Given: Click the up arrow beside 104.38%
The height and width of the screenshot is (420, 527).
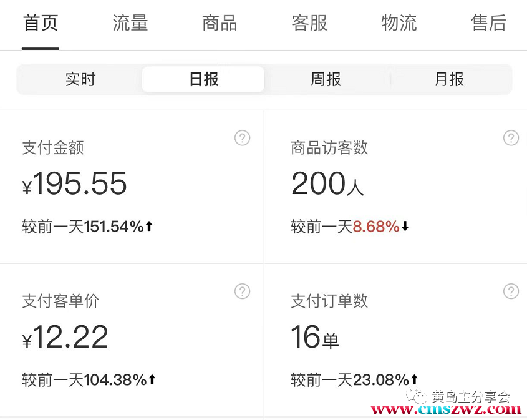Looking at the screenshot, I should [x=152, y=379].
